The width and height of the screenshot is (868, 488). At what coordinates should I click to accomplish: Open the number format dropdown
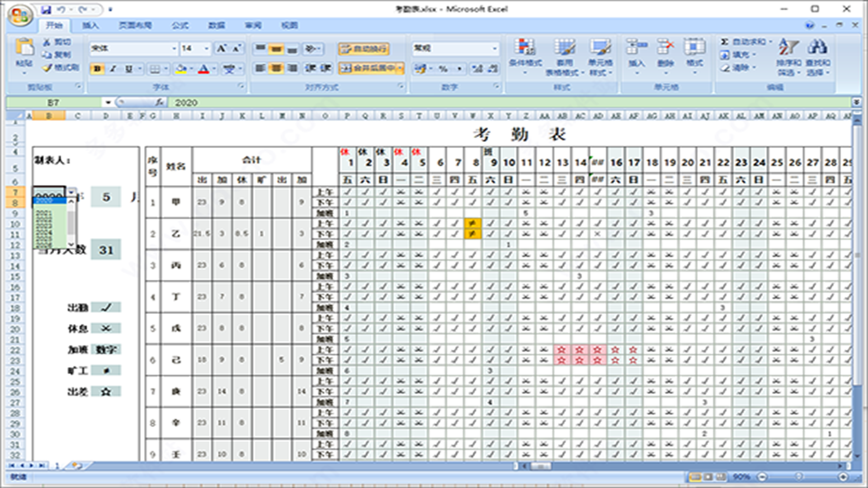click(x=495, y=48)
